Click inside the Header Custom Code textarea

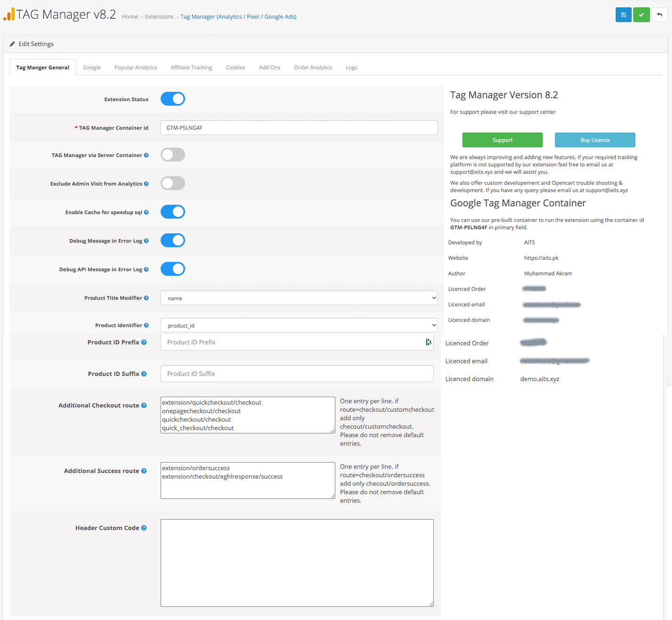coord(297,563)
